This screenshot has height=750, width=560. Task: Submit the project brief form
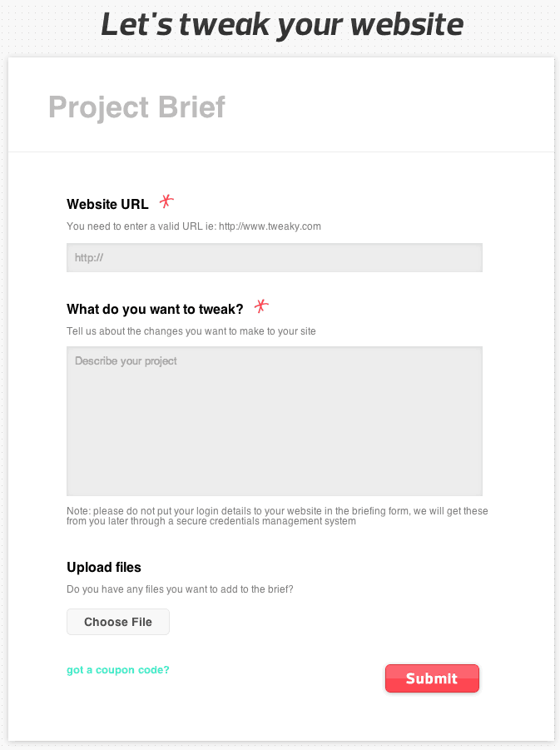432,678
